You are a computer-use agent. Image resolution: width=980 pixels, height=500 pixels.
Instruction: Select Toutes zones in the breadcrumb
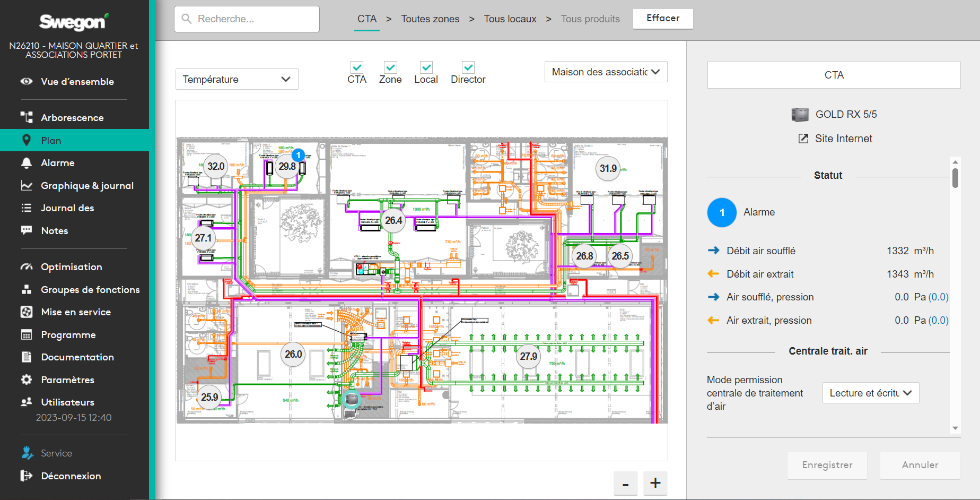[430, 19]
